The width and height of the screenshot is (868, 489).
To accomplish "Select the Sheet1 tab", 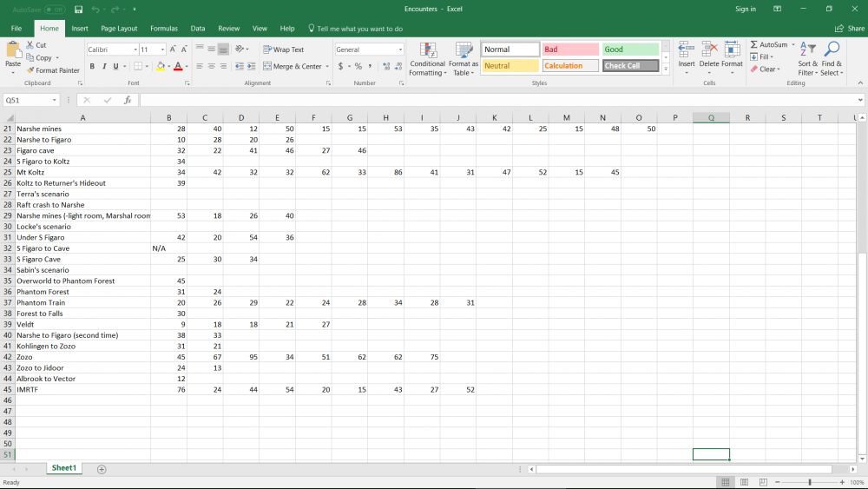I will (x=64, y=468).
